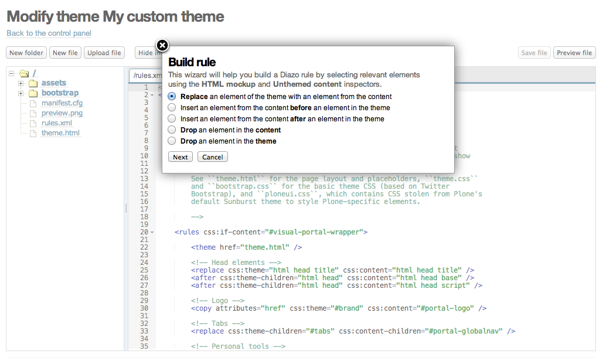
Task: Click the Save file button
Action: coord(534,53)
